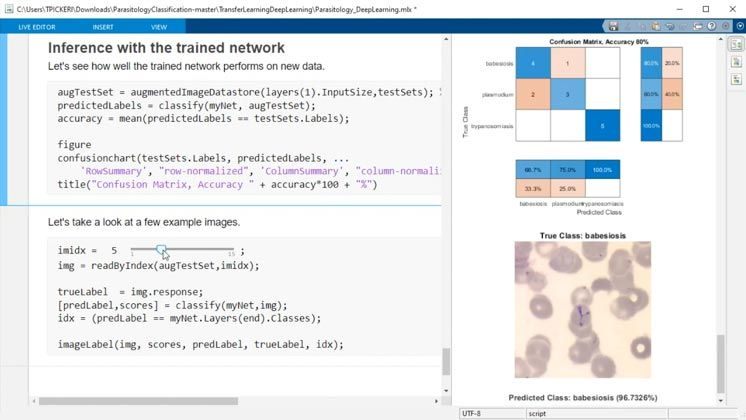Image resolution: width=746 pixels, height=420 pixels.
Task: Click the UTF-8 encoding status field
Action: pos(492,414)
